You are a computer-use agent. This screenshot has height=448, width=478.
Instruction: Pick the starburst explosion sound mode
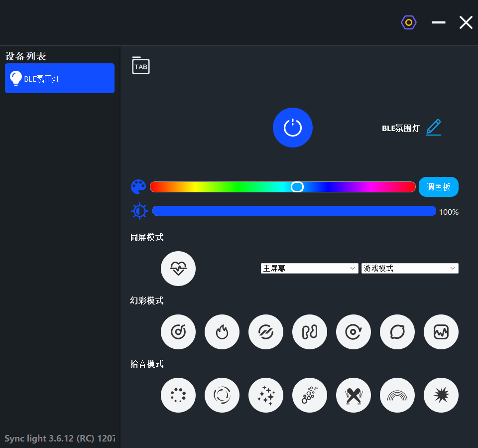click(441, 396)
